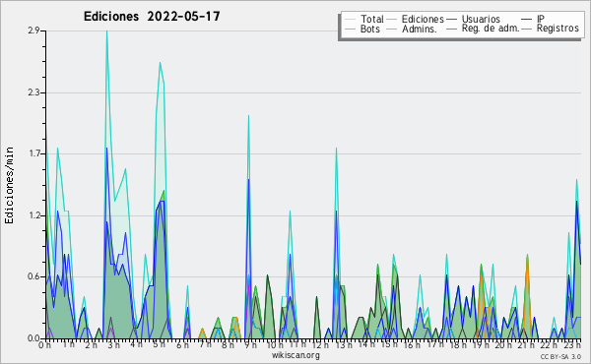Click the dark IP legend line swatch
This screenshot has width=591, height=364.
527,20
